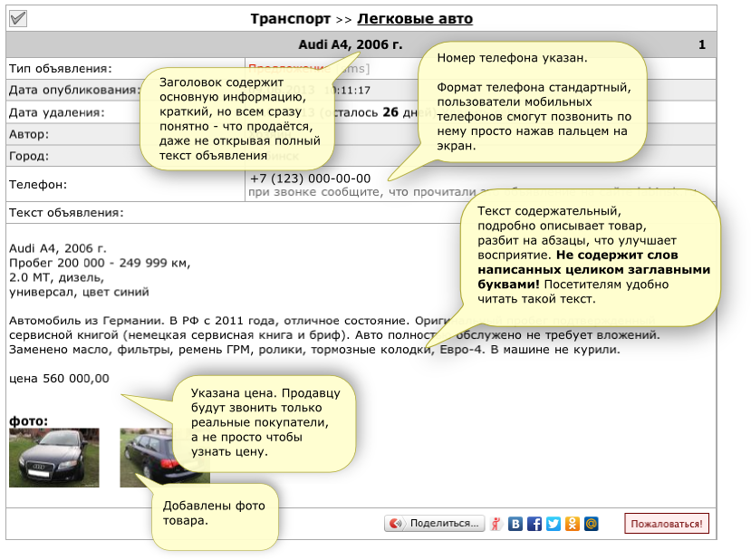Click the Дата опубликования label
This screenshot has height=560, width=751.
click(74, 90)
